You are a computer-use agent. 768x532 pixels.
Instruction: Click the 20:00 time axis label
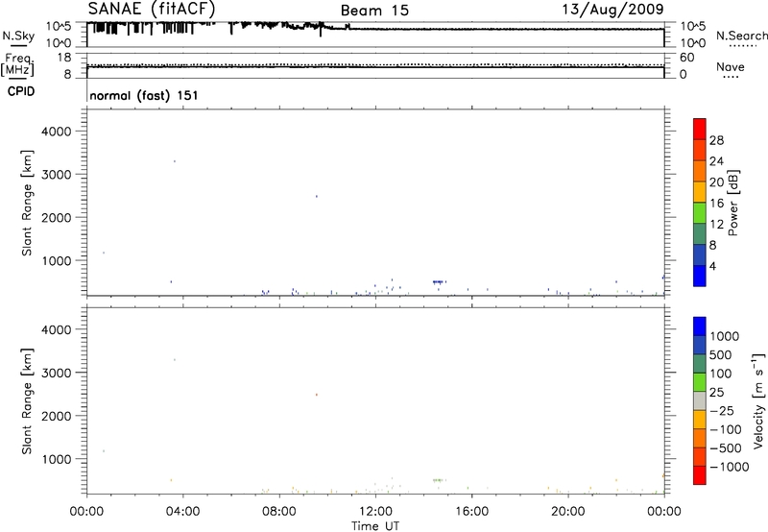(x=568, y=512)
